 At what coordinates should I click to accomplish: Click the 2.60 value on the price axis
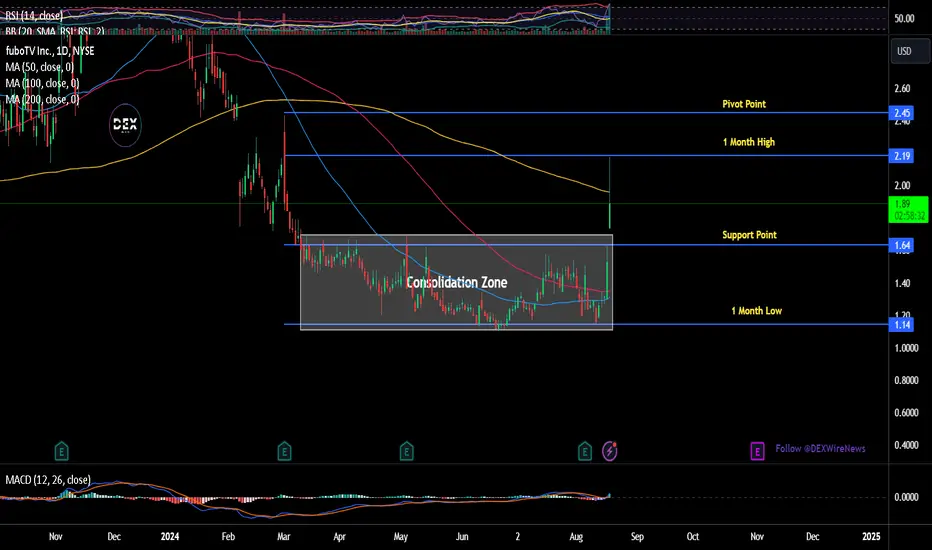[902, 89]
